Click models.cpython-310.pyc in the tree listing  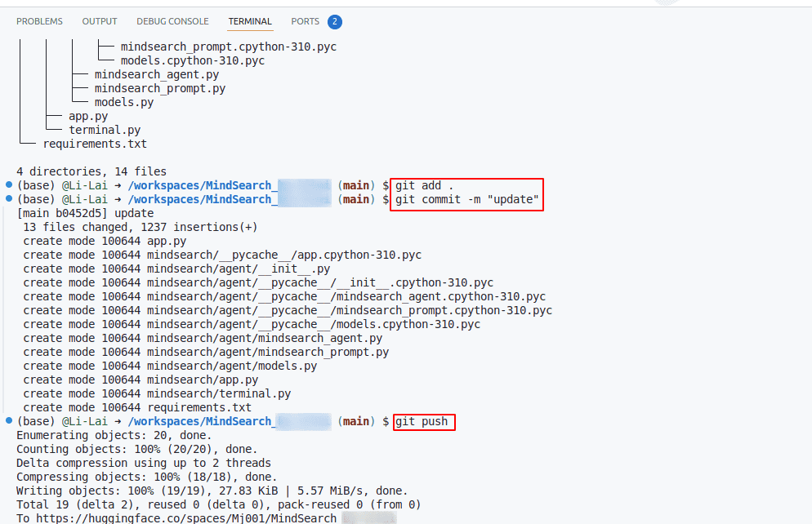tap(192, 60)
